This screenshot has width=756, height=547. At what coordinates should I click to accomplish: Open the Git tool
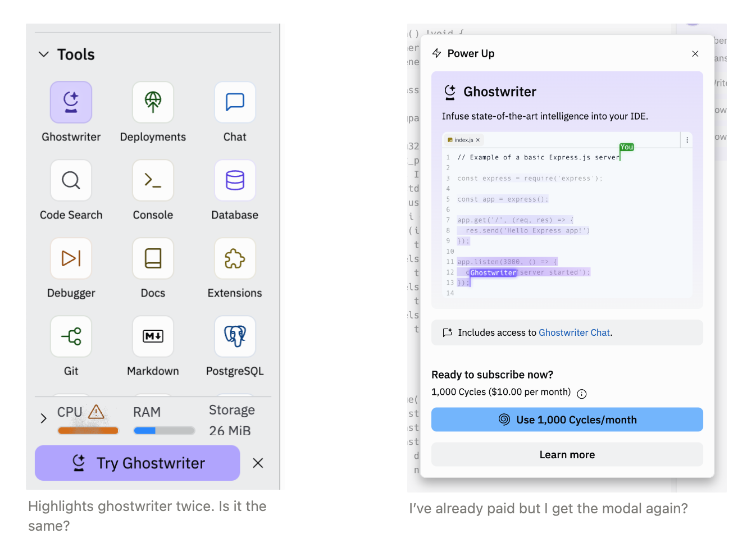(71, 336)
